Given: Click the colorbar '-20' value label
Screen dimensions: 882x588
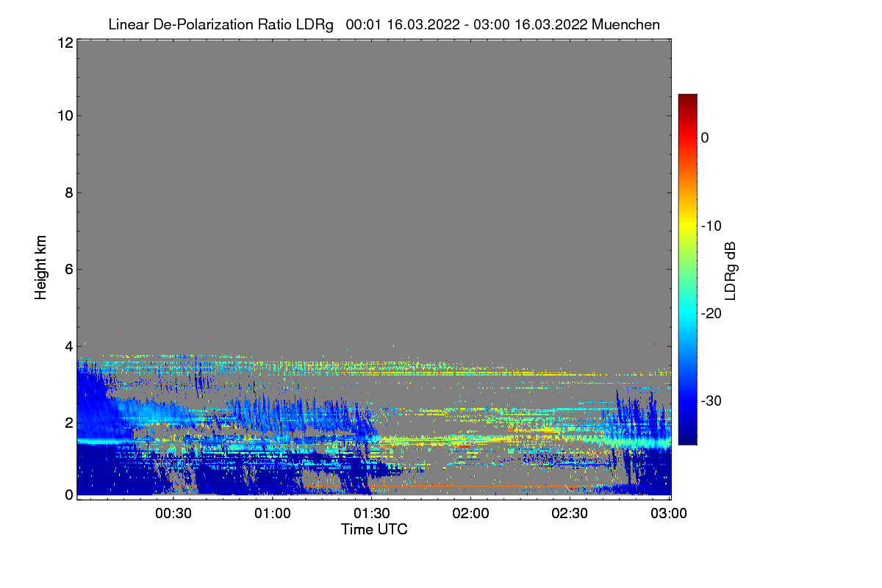Looking at the screenshot, I should [711, 313].
